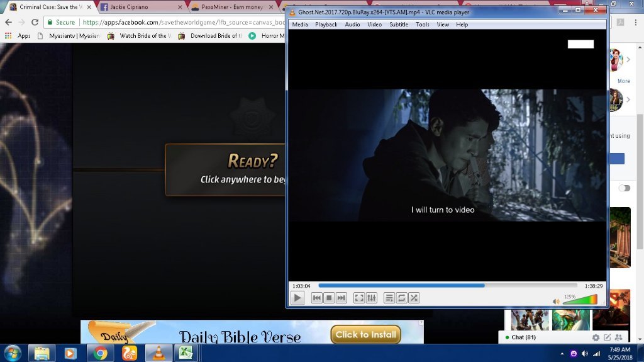Open the Myasiantv bookmark
644x362 pixels.
point(69,36)
